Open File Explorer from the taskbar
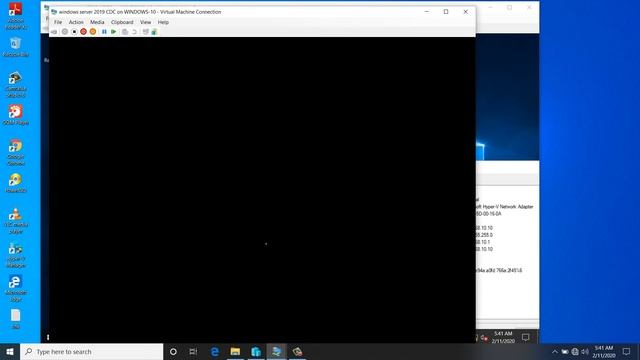 click(x=235, y=351)
